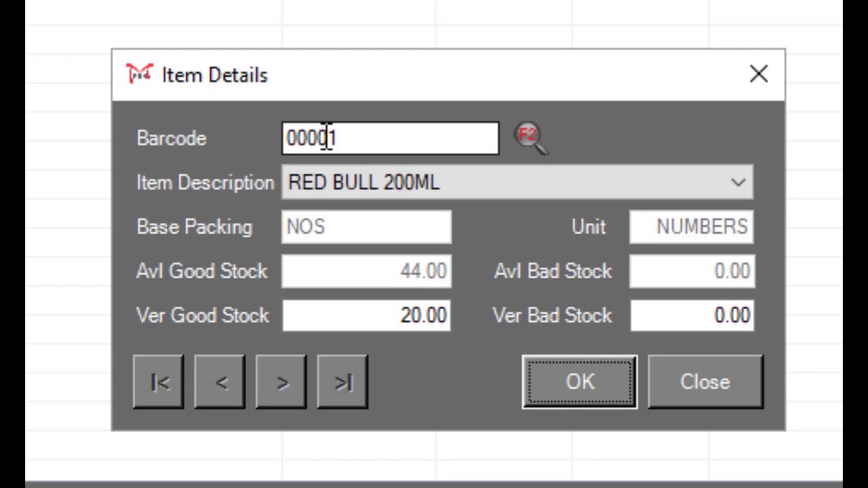Click the Avl Good Stock label
The image size is (868, 488).
202,271
